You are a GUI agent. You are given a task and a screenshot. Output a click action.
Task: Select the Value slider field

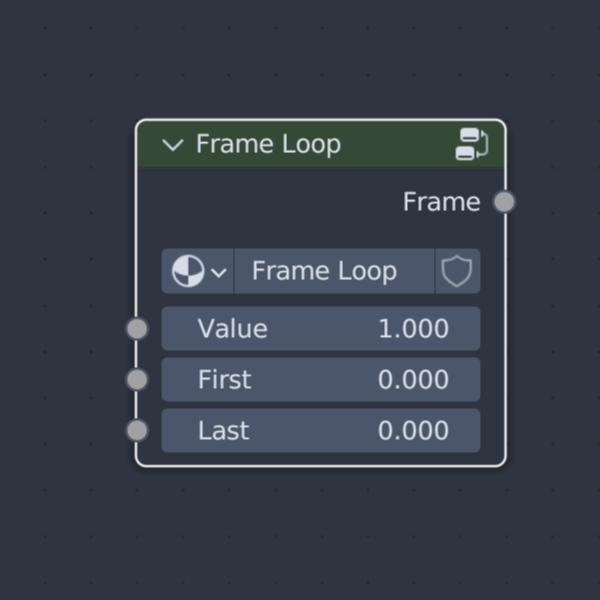point(321,328)
